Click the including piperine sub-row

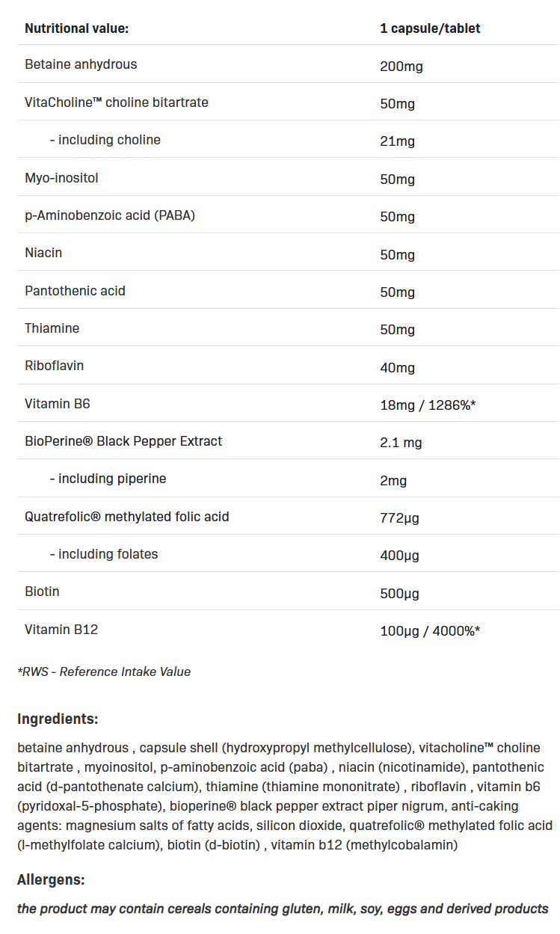tap(288, 479)
